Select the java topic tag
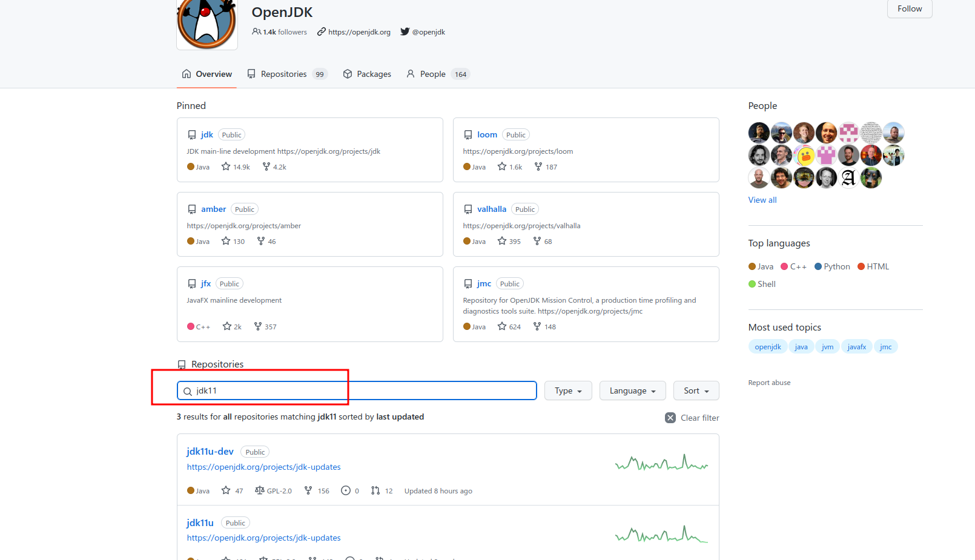Image resolution: width=975 pixels, height=560 pixels. click(x=801, y=347)
